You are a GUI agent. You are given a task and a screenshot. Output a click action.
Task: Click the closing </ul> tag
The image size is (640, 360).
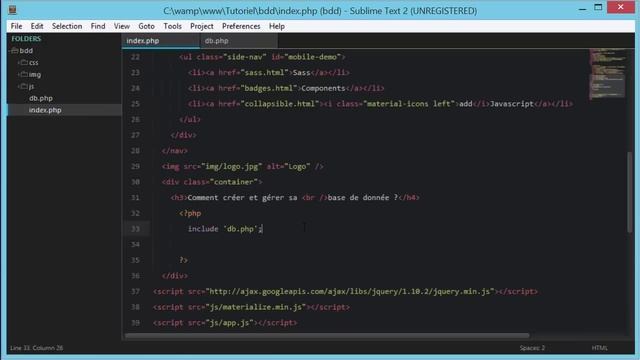(x=190, y=120)
